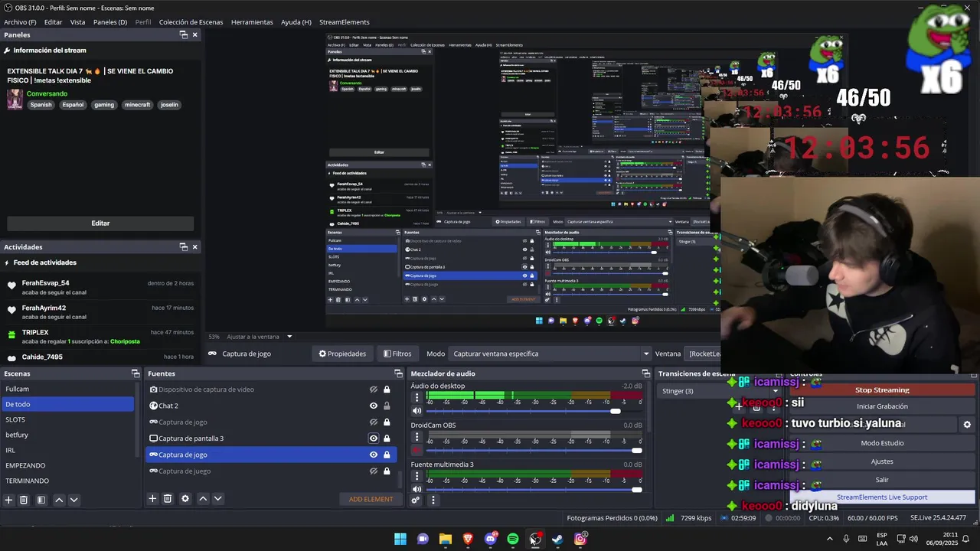Open audio mixer options three-dot menu

[x=433, y=500]
